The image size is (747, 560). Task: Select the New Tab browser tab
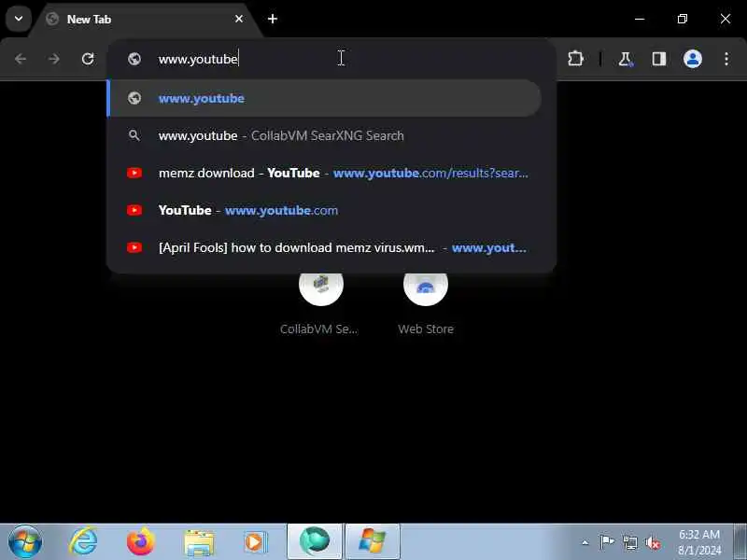pyautogui.click(x=146, y=20)
